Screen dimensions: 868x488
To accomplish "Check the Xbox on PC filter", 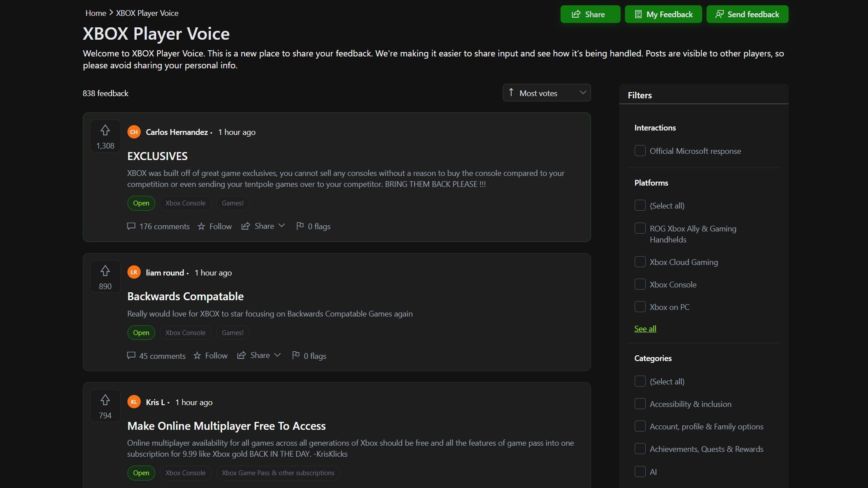I will [x=640, y=307].
